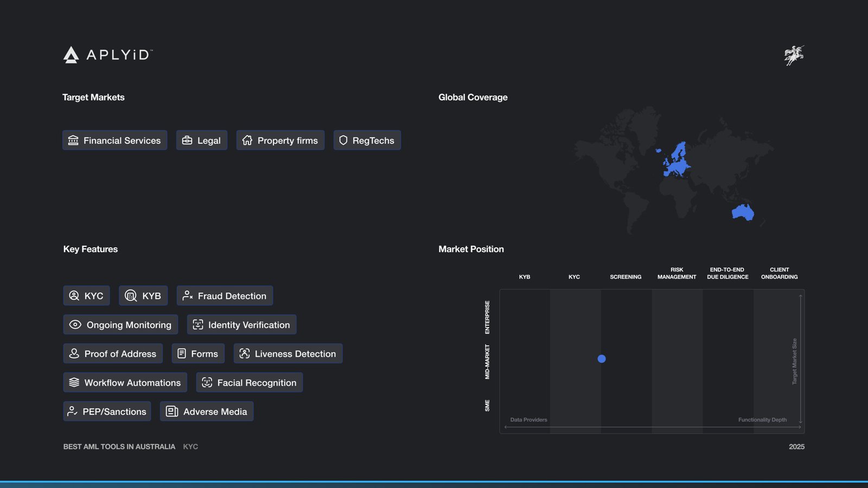Click the Facial Recognition smiley-scan icon

[207, 382]
